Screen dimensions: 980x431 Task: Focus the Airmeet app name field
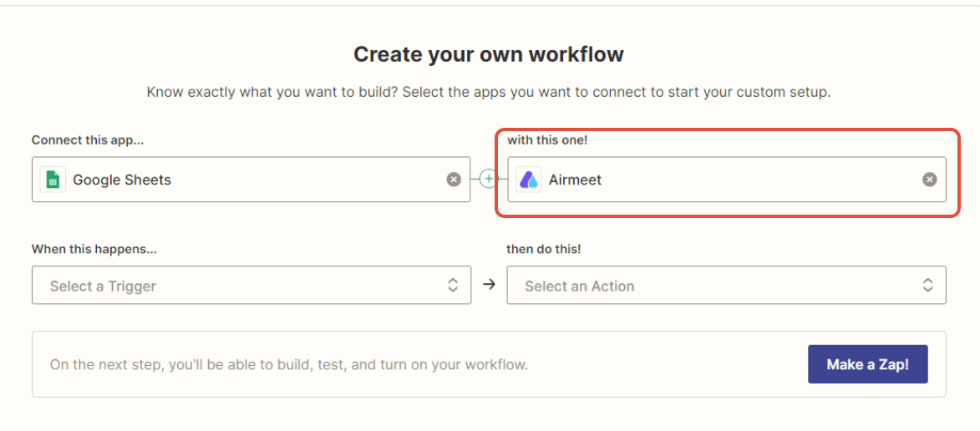tap(575, 180)
